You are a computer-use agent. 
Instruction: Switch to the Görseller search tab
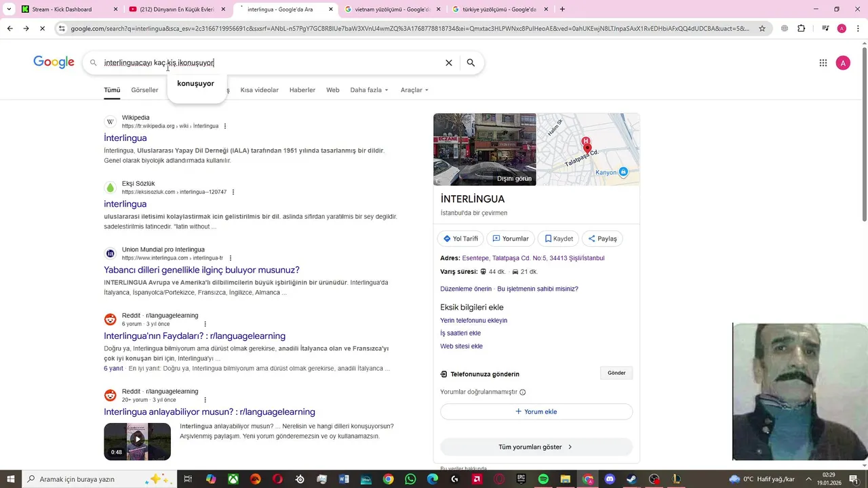pyautogui.click(x=144, y=90)
